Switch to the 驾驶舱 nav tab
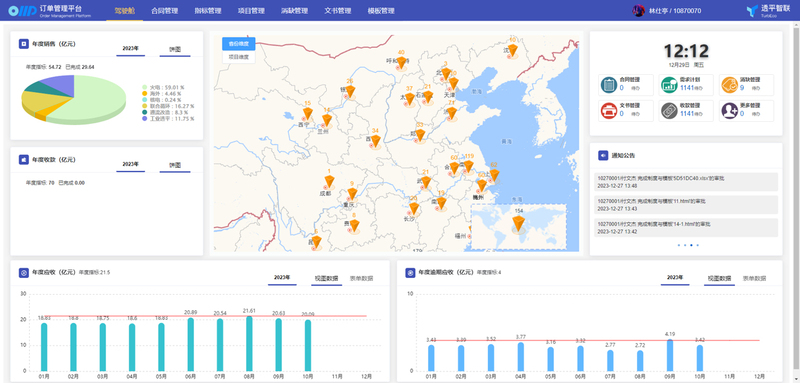This screenshot has width=800, height=383. pos(124,11)
